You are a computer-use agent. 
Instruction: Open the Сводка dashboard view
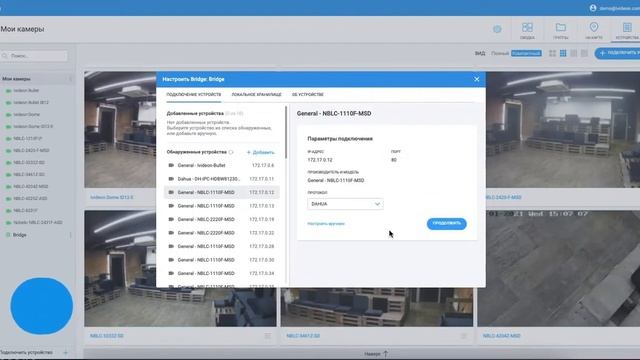527,31
